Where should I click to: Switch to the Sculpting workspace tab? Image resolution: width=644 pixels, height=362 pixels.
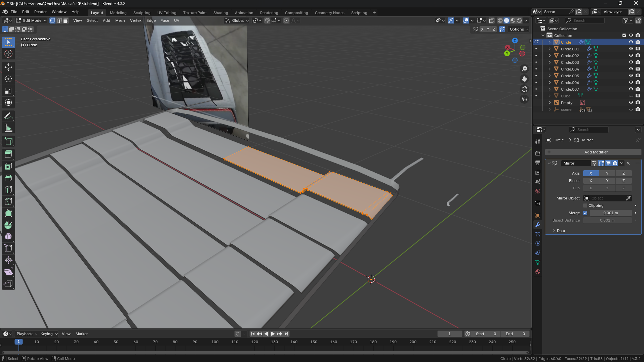[x=142, y=13]
